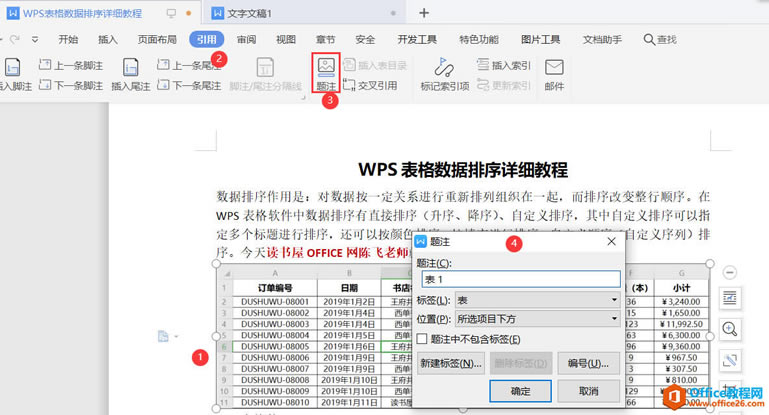Open the 插入 ribbon tab
The width and height of the screenshot is (769, 415).
[x=107, y=40]
